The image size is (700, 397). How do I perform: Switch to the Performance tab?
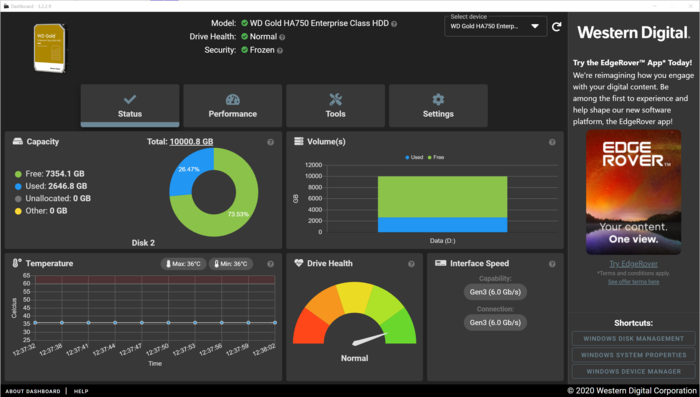coord(233,105)
